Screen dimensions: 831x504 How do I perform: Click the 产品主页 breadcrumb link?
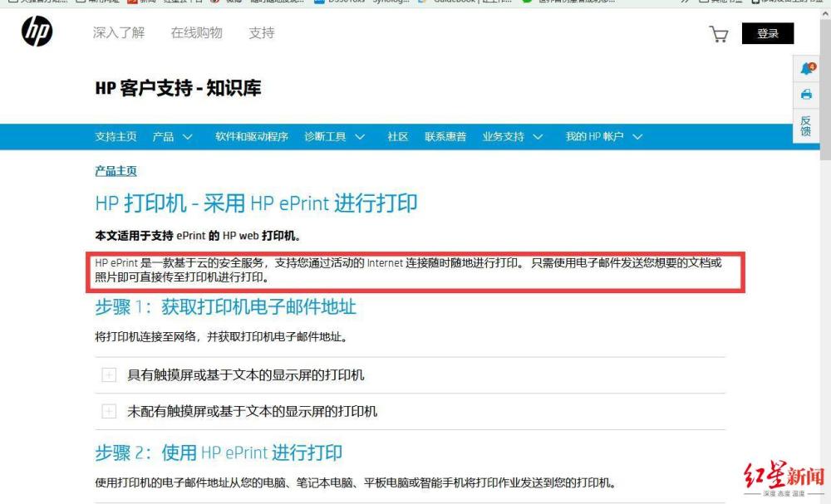(116, 171)
